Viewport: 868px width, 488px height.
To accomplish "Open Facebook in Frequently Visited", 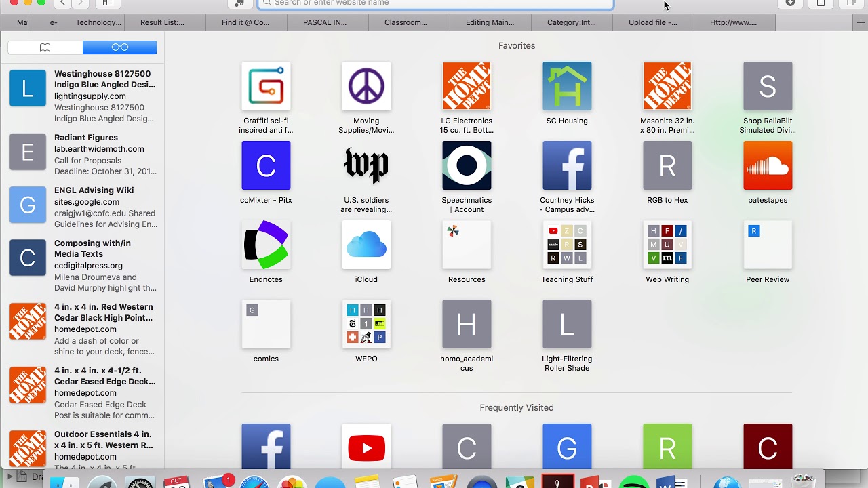I will [266, 446].
